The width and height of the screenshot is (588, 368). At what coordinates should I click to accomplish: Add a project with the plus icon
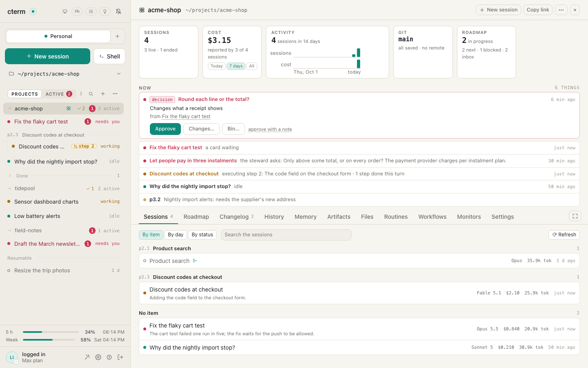pos(103,94)
